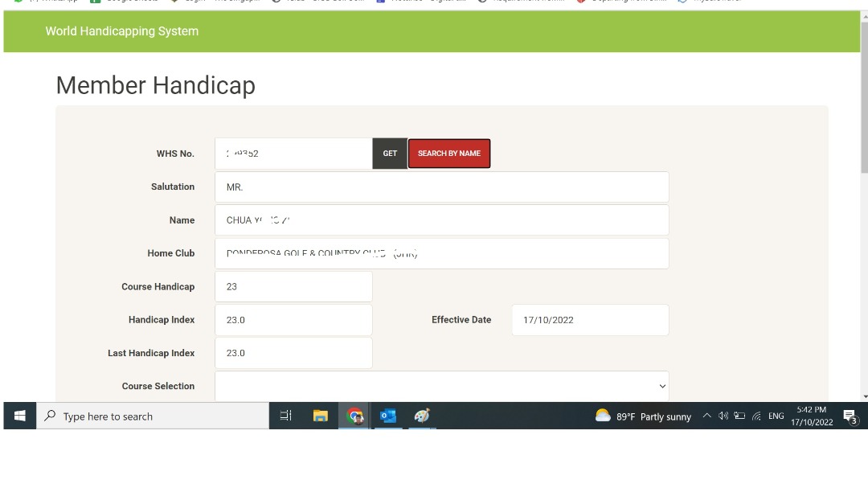Open the weather widget showing 89°F

tap(643, 416)
